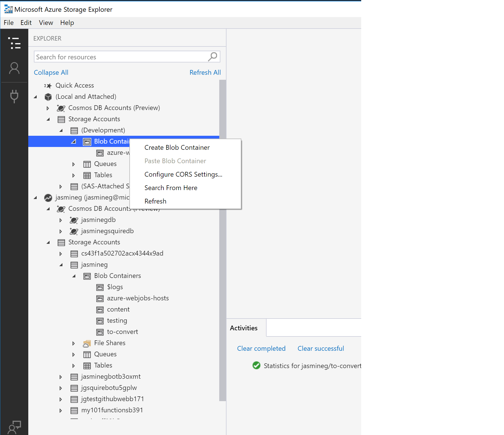Click the Queues icon under Development
504x435 pixels.
87,164
